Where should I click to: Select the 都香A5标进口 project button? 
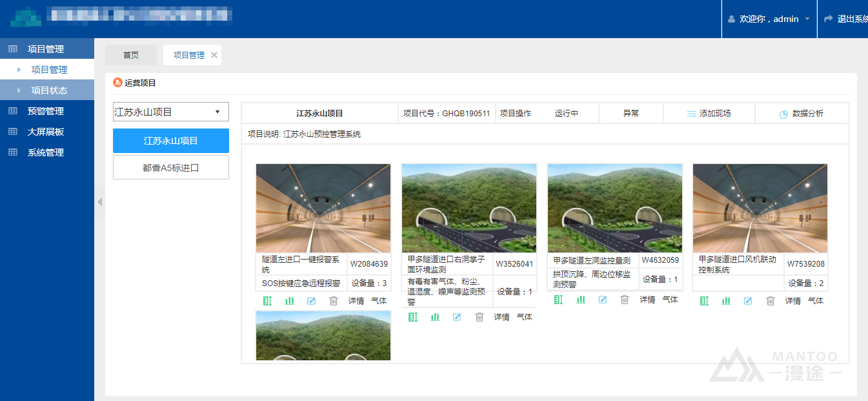tap(170, 167)
